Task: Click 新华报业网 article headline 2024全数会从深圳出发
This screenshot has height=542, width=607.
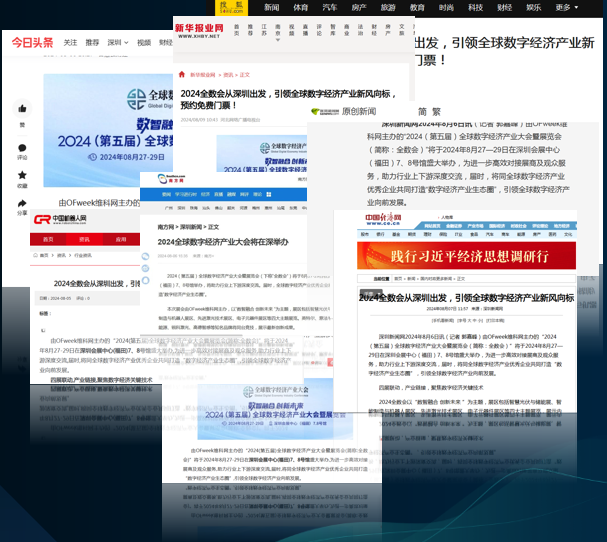Action: point(289,99)
